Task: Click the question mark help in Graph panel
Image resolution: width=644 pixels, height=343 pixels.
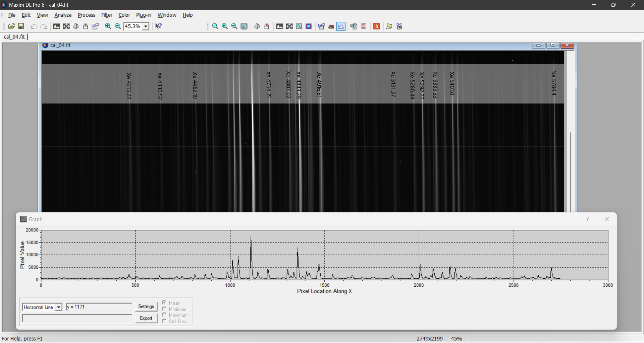Action: tap(588, 219)
